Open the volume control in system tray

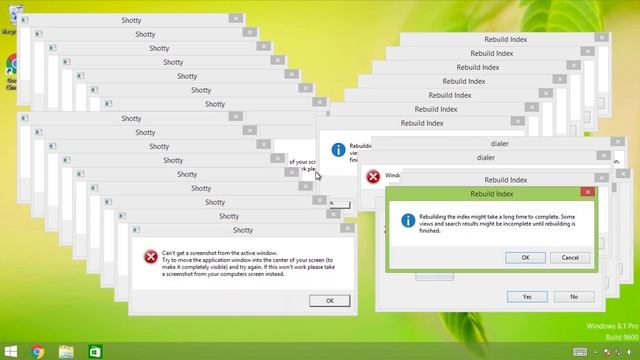pyautogui.click(x=629, y=352)
